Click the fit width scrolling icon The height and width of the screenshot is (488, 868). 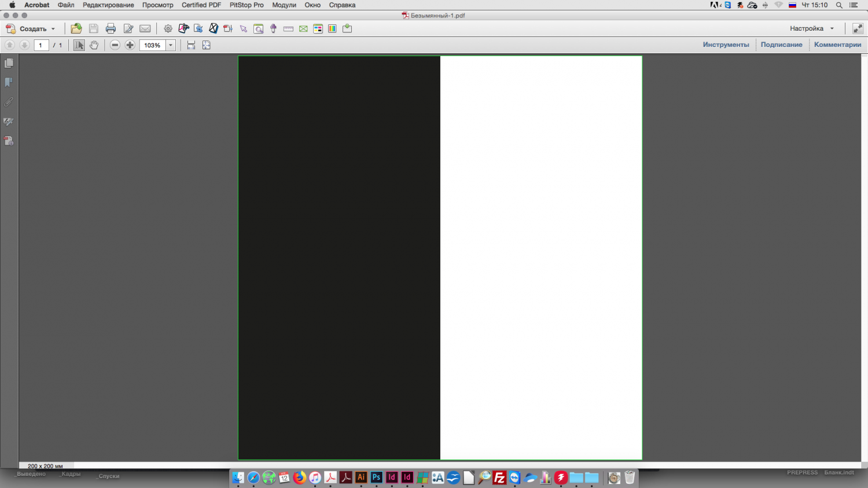(x=191, y=45)
